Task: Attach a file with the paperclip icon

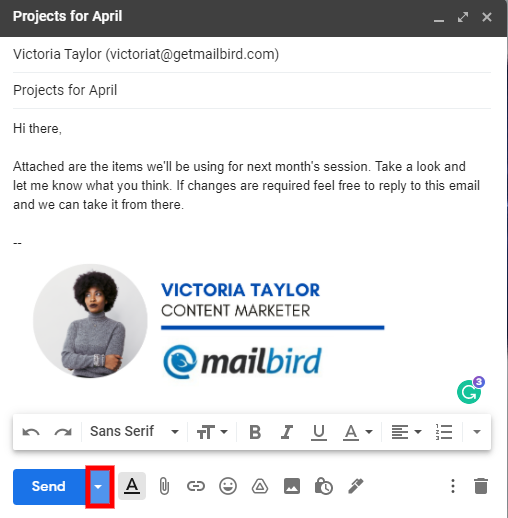Action: [x=164, y=486]
